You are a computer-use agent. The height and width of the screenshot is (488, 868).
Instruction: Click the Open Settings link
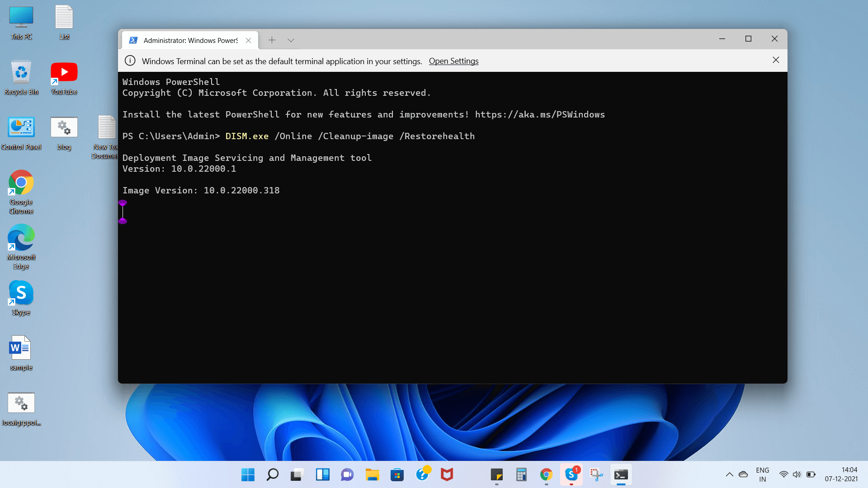pos(453,61)
